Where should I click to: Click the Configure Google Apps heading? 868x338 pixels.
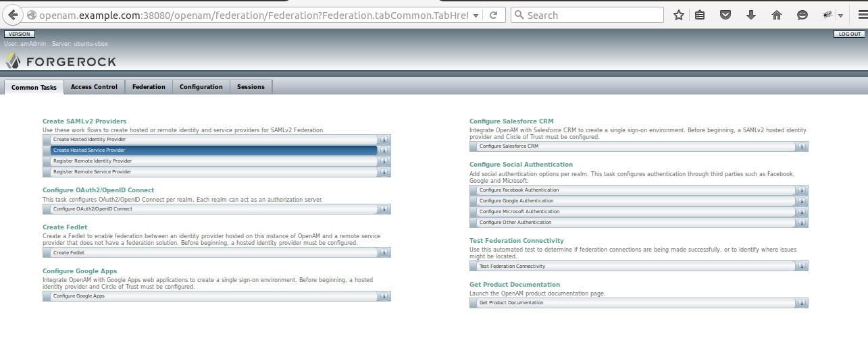[x=80, y=271]
